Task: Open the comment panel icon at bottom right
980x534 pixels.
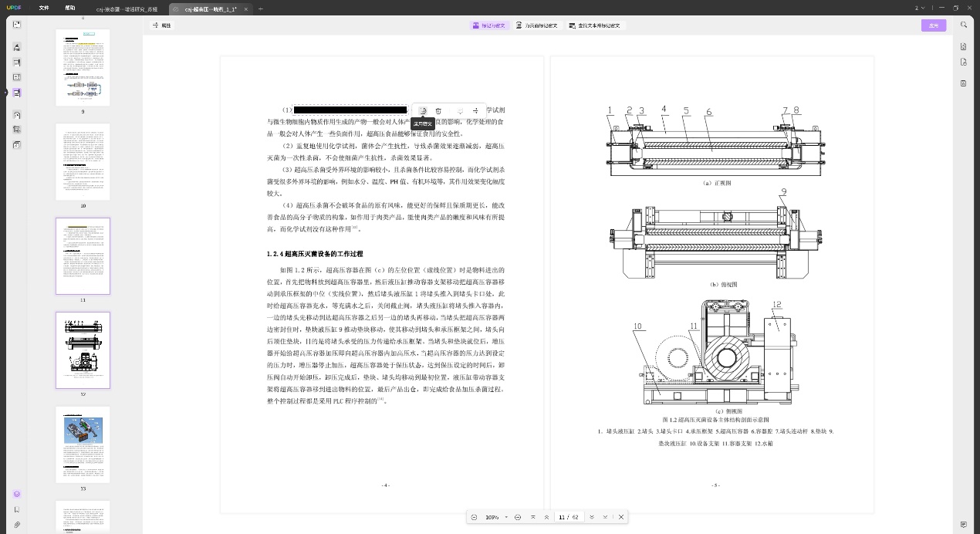Action: click(964, 525)
